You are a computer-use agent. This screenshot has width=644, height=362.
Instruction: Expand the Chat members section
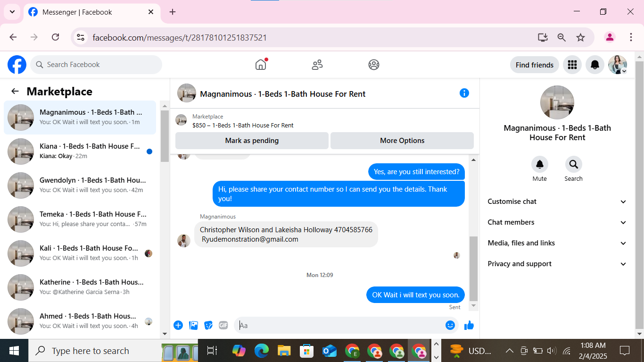(x=557, y=222)
